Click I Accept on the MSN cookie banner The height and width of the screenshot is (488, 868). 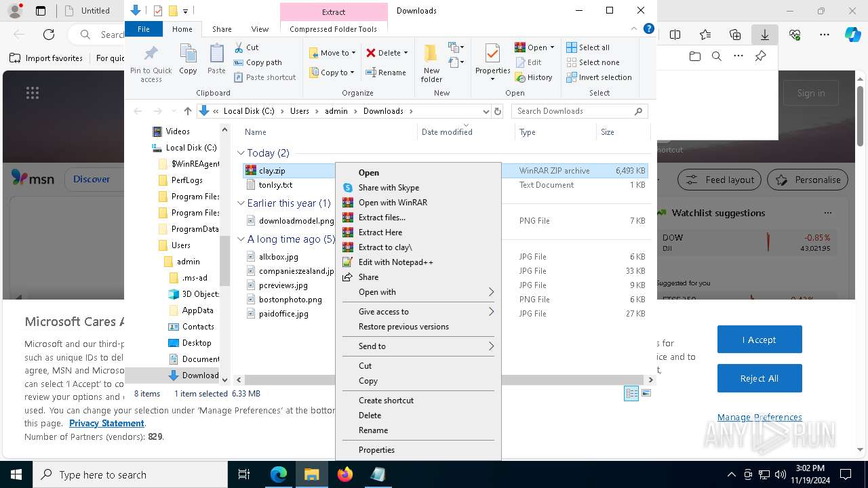pyautogui.click(x=759, y=340)
